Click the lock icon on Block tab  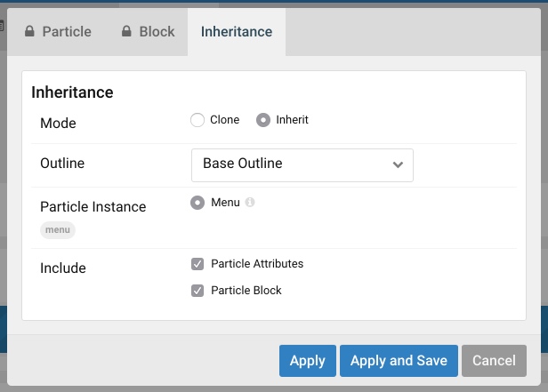[126, 32]
